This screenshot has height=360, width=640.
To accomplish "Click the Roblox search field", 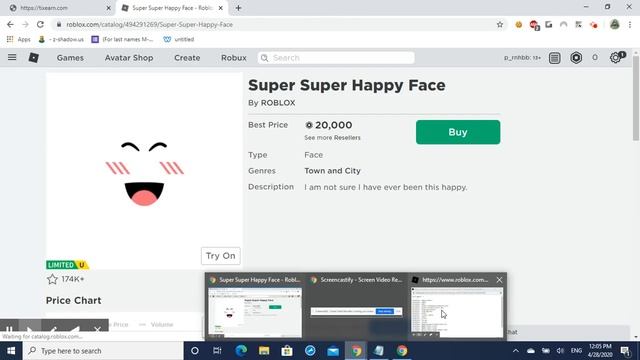I will 336,58.
